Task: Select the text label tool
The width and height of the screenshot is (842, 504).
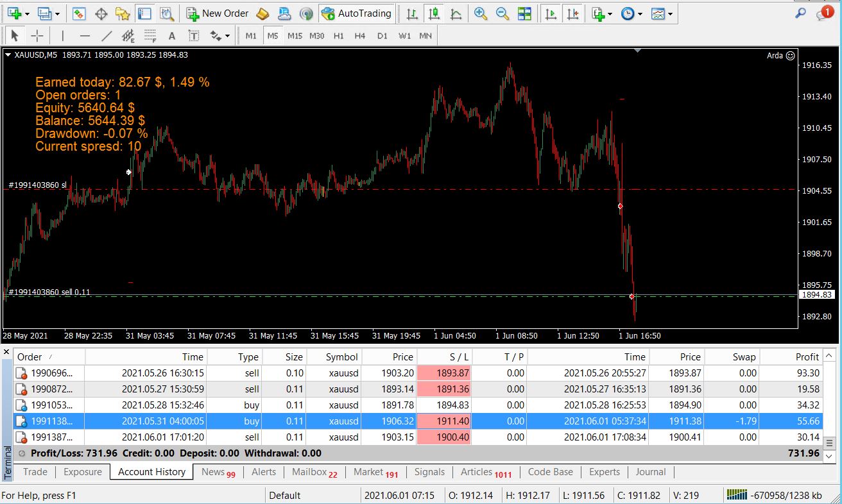Action: [193, 36]
